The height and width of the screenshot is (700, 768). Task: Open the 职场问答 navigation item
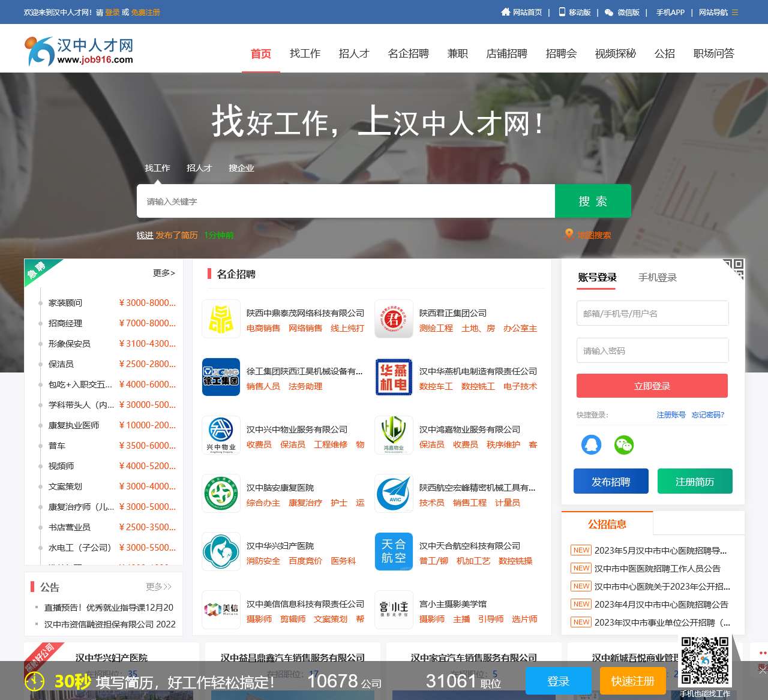713,53
